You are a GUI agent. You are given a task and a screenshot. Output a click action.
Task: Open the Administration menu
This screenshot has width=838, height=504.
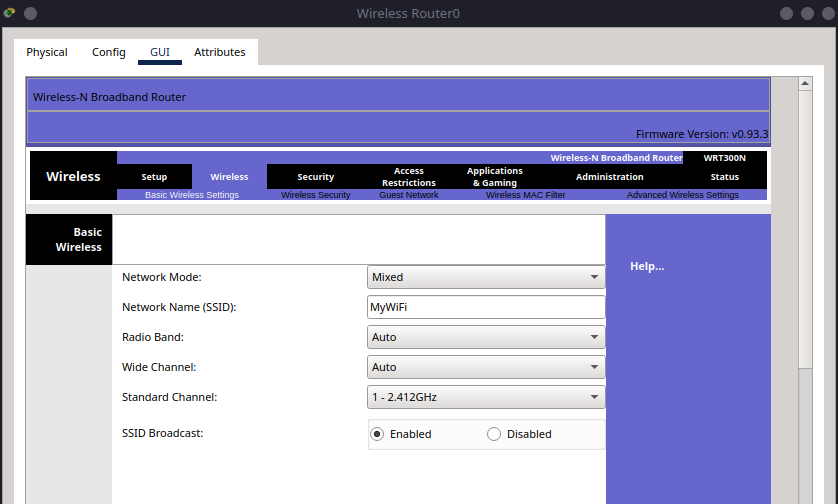609,177
